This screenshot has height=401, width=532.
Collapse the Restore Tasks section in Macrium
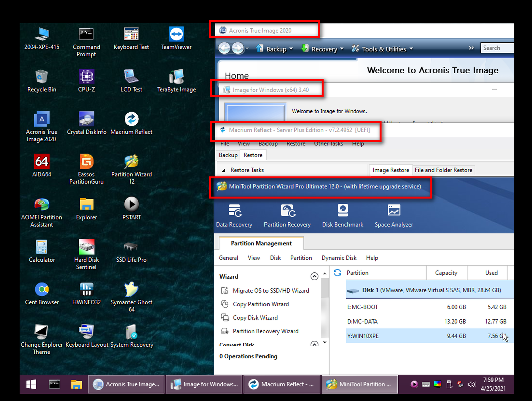click(223, 170)
